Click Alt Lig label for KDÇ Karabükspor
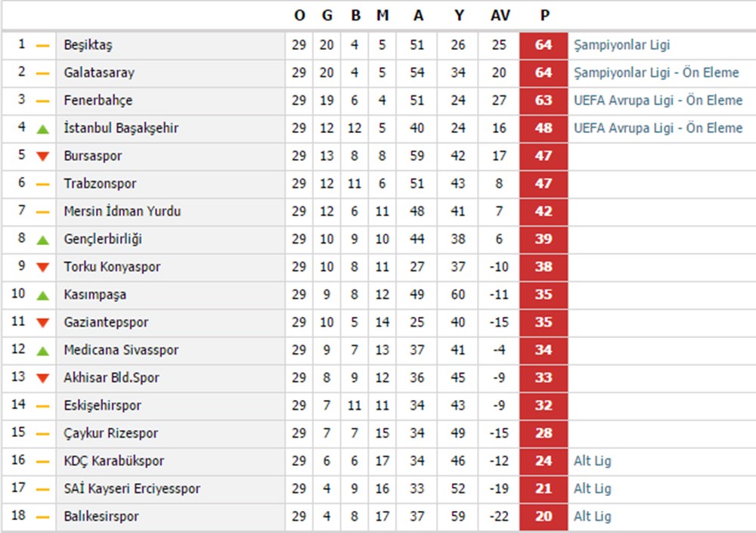 592,461
